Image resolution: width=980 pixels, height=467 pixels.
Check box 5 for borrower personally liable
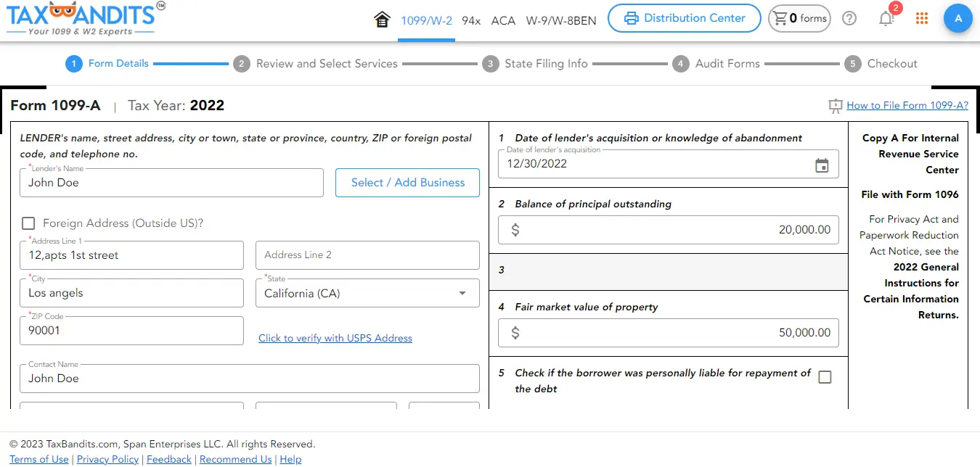coord(825,376)
